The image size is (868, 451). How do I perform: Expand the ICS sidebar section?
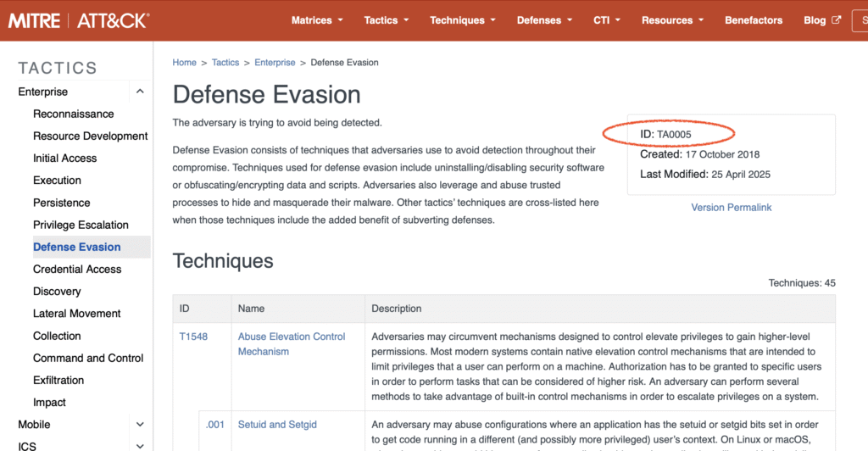140,445
